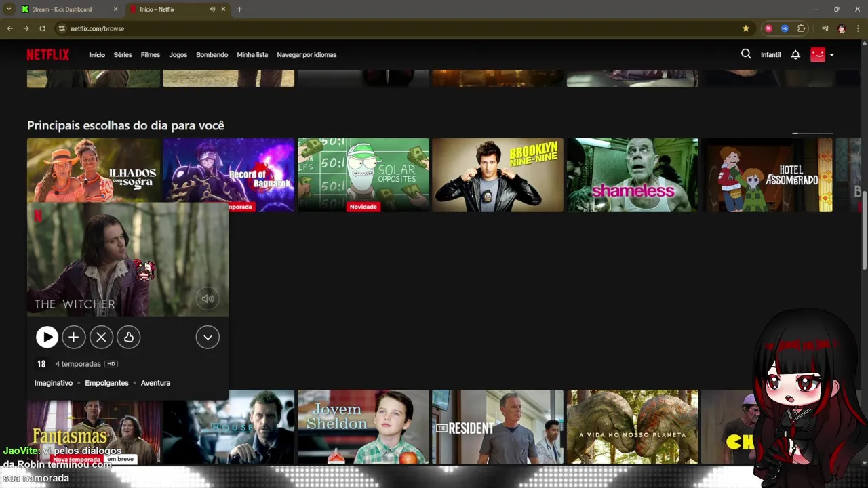Go to Início in Netflix nav
The width and height of the screenshot is (868, 488).
pyautogui.click(x=97, y=55)
